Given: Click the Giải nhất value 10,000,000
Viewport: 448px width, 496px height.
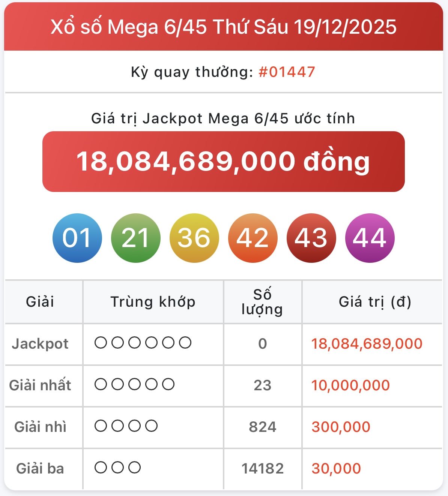Looking at the screenshot, I should pyautogui.click(x=350, y=385).
